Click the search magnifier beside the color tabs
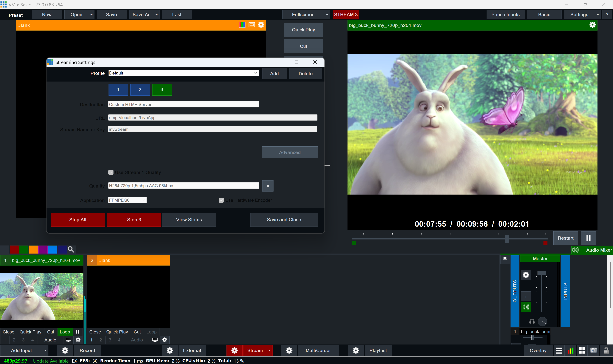613x364 pixels. [x=71, y=249]
